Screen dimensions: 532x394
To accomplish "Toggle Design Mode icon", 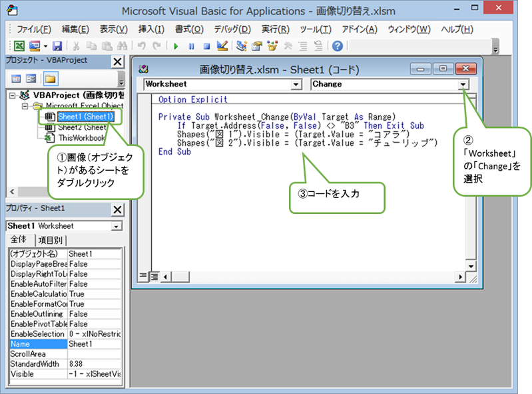I will pos(222,45).
